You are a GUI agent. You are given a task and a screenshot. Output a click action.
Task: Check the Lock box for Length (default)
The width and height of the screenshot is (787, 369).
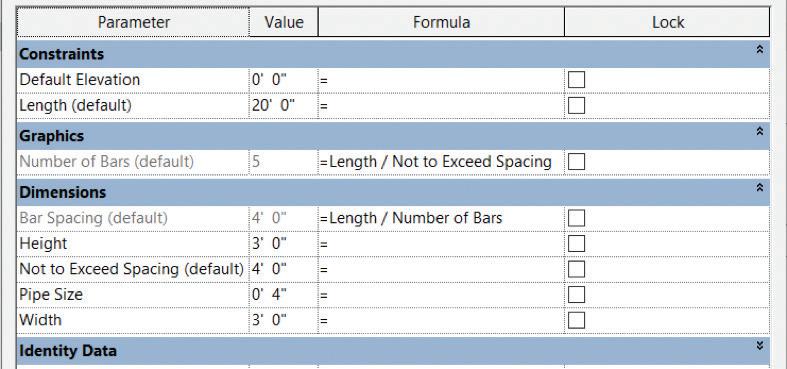[x=576, y=105]
